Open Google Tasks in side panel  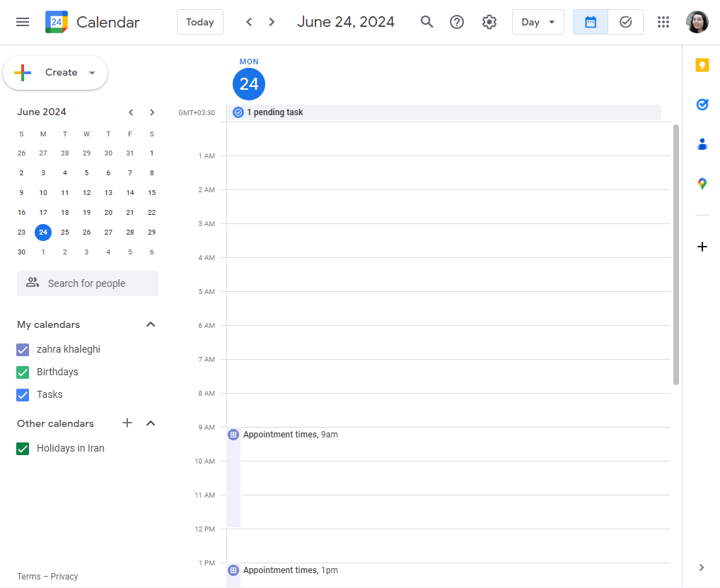click(x=702, y=105)
